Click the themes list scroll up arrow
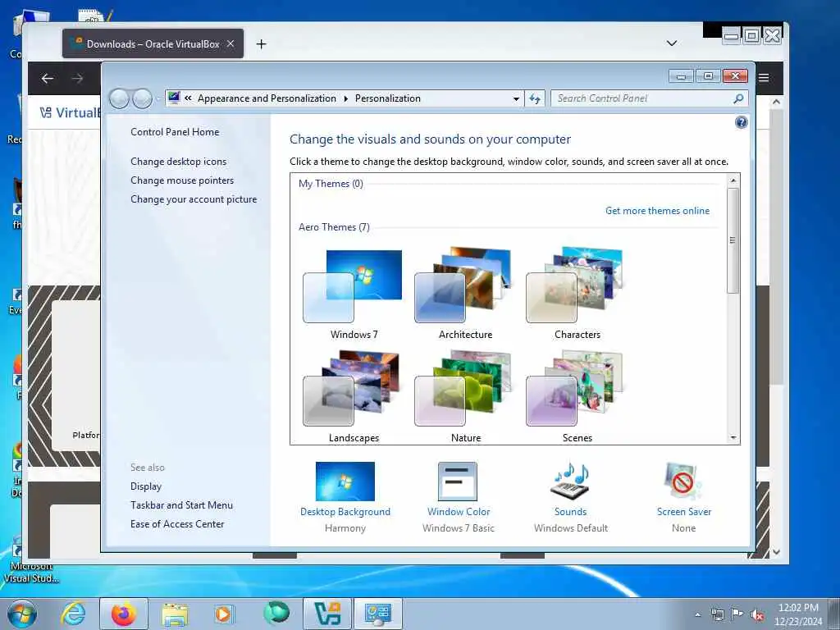This screenshot has width=840, height=630. click(733, 180)
